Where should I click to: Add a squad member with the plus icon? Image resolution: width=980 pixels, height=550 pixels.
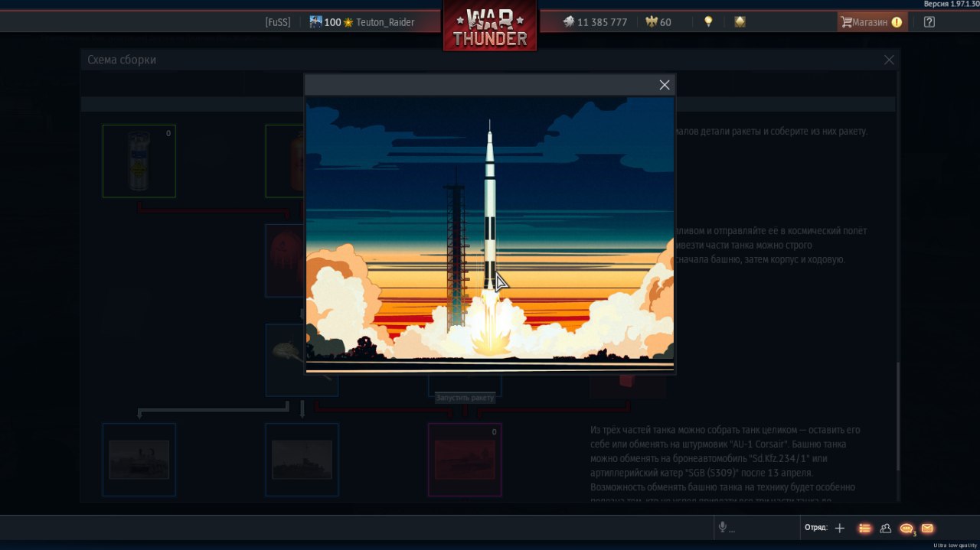click(840, 528)
